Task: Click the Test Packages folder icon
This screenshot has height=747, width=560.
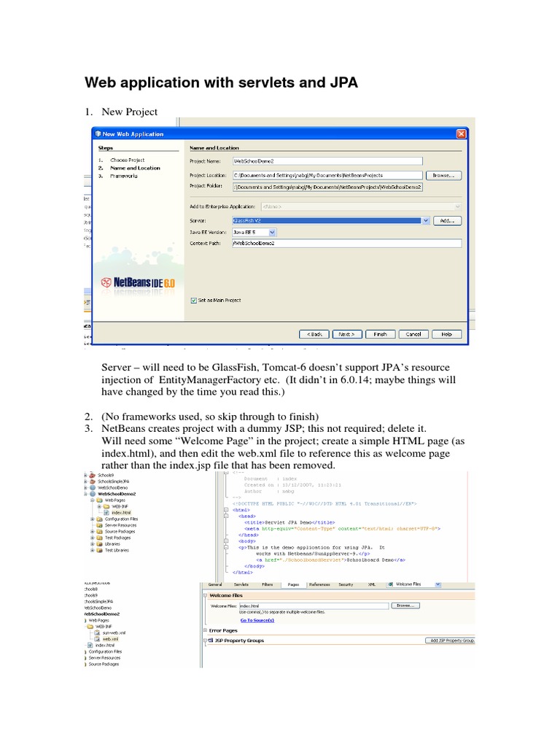Action: (x=99, y=538)
